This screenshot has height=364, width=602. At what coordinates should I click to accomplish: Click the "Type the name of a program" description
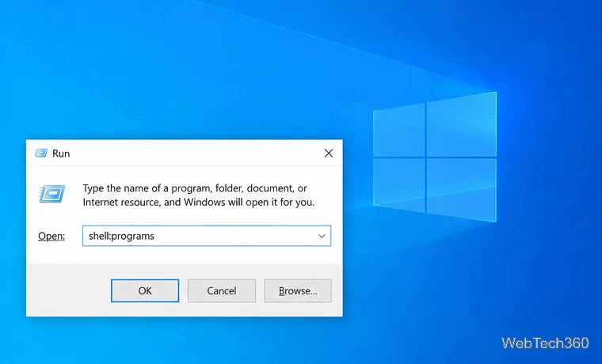(199, 195)
